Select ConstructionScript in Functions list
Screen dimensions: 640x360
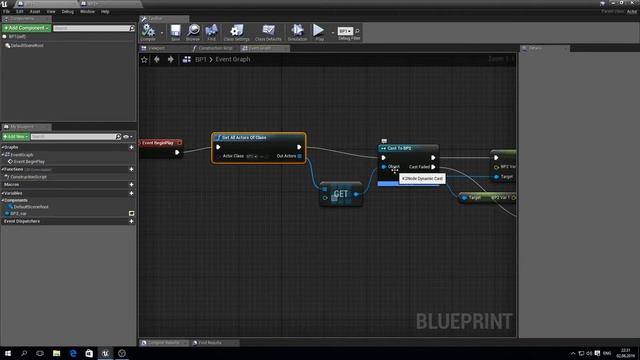click(x=28, y=177)
